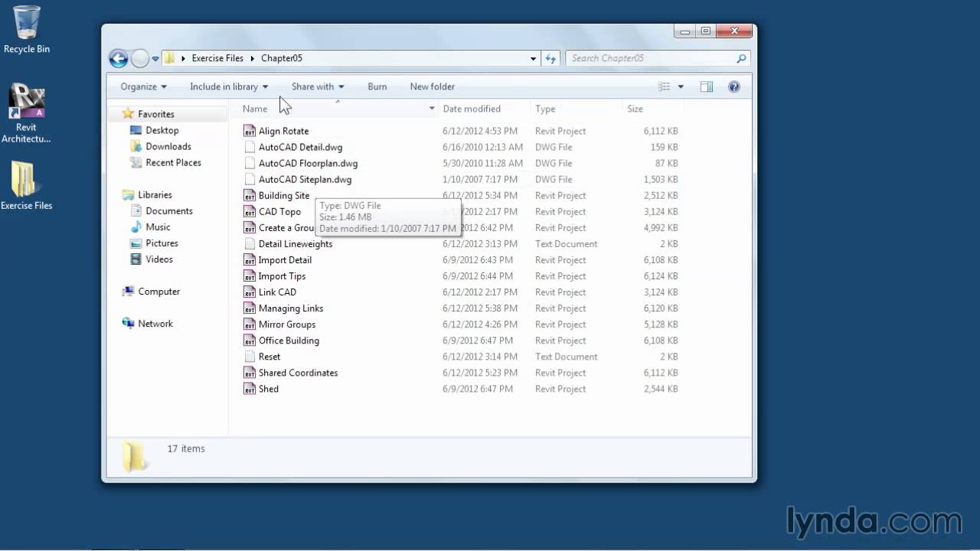The width and height of the screenshot is (980, 551).
Task: Open the Include in library dropdown
Action: coord(229,86)
